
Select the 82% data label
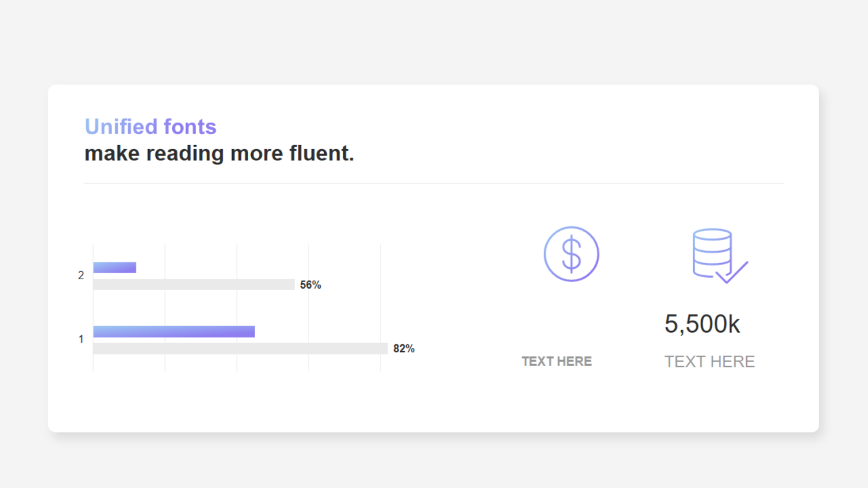click(403, 349)
